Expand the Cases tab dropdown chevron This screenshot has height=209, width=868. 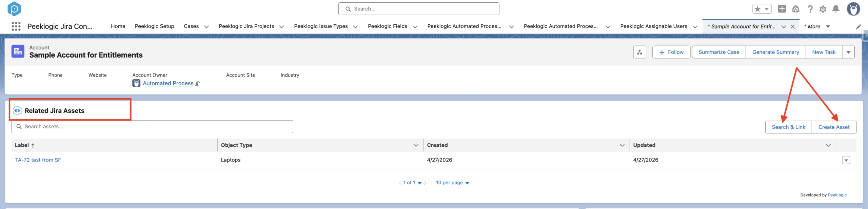point(206,27)
